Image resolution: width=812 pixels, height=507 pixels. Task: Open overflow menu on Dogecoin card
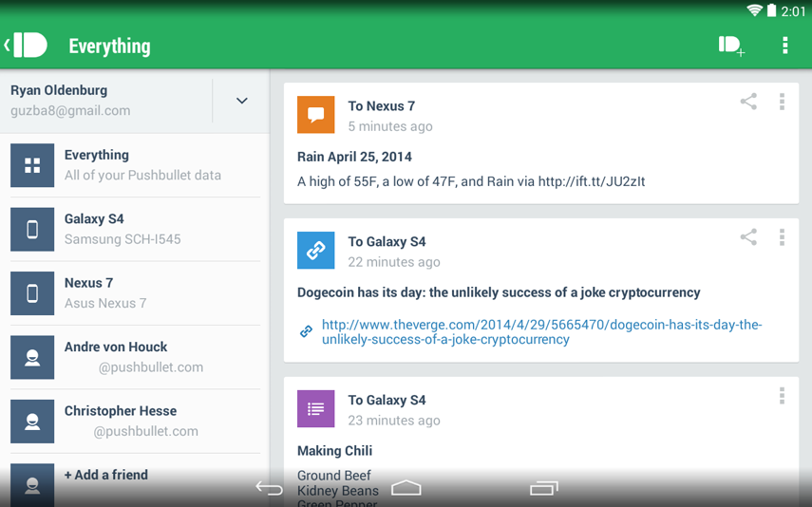tap(782, 237)
